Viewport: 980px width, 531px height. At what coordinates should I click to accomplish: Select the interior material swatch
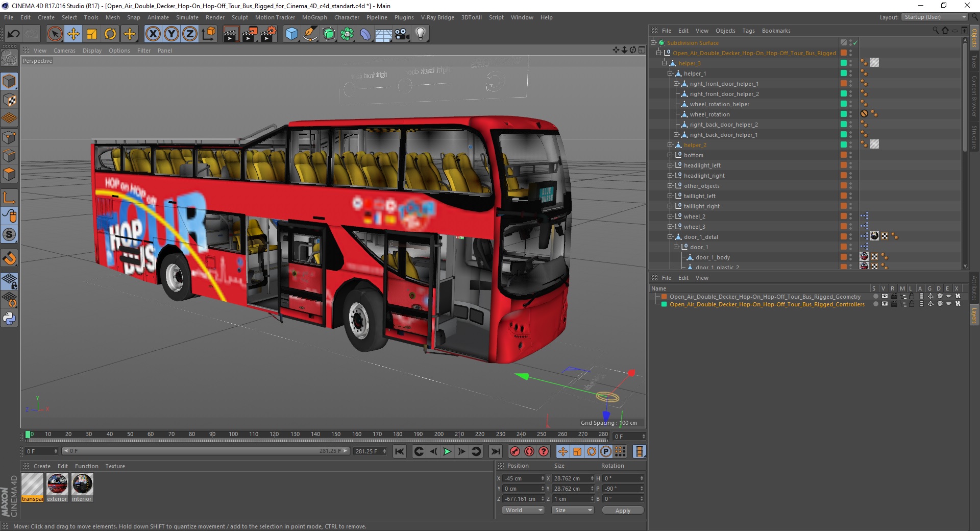82,487
